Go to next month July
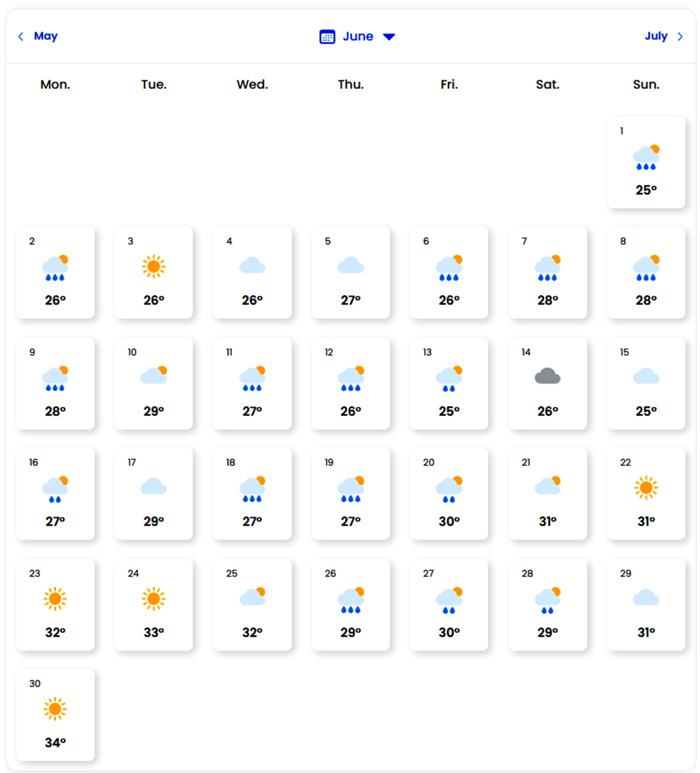 click(x=656, y=36)
